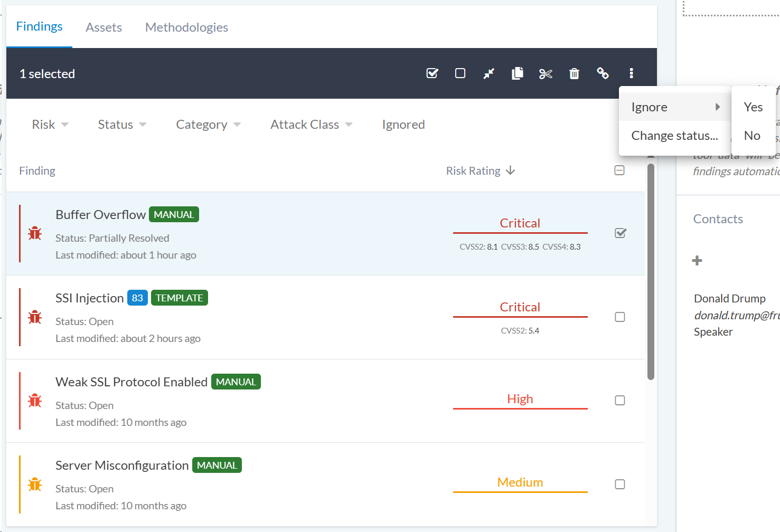Choose Change status... from the menu

[x=674, y=136]
